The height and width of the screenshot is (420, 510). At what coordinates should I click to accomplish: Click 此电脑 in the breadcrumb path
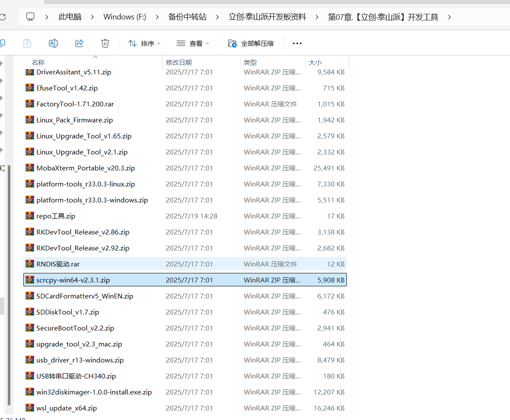click(x=70, y=17)
